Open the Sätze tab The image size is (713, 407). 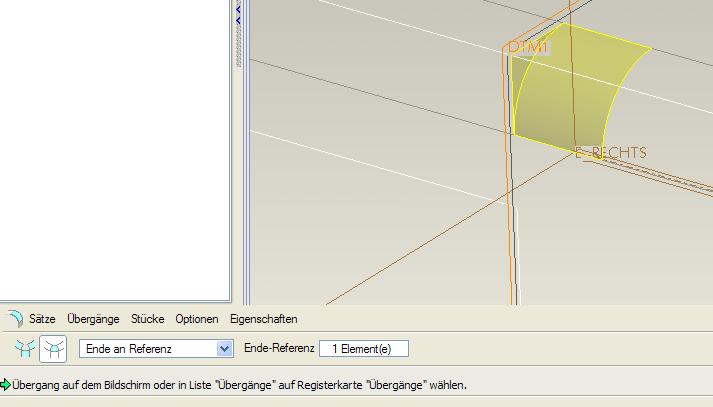click(42, 319)
